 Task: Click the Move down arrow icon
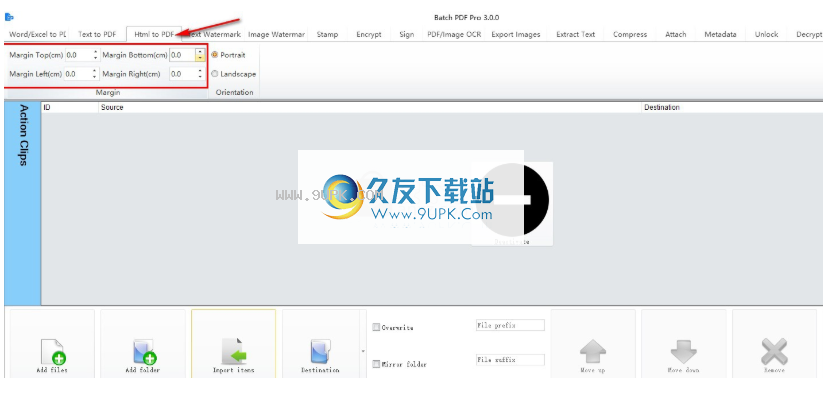click(683, 351)
